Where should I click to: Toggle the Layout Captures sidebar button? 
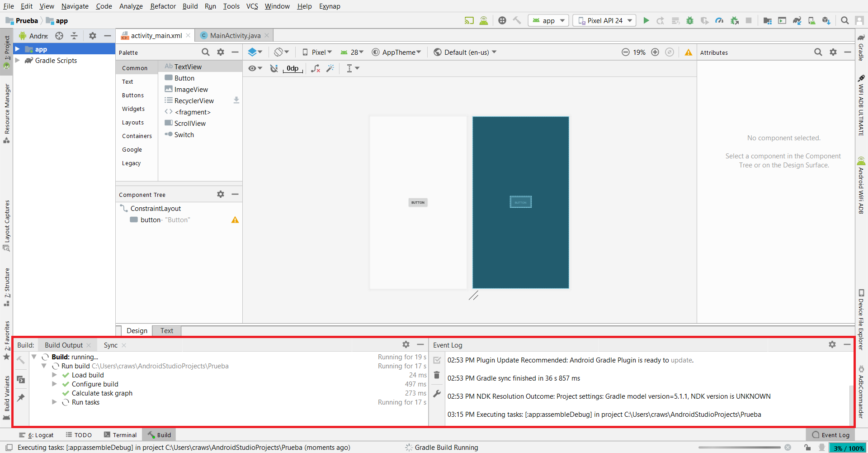[x=6, y=225]
